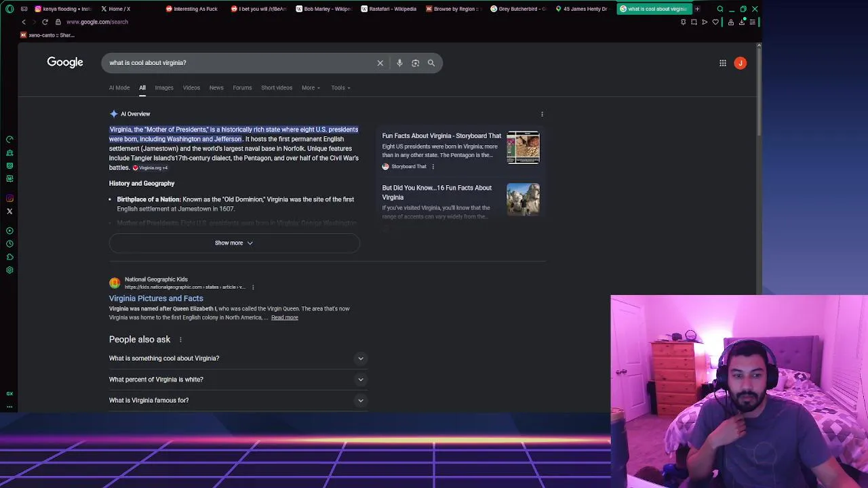868x488 pixels.
Task: Clear the Google search box with X
Action: 380,63
